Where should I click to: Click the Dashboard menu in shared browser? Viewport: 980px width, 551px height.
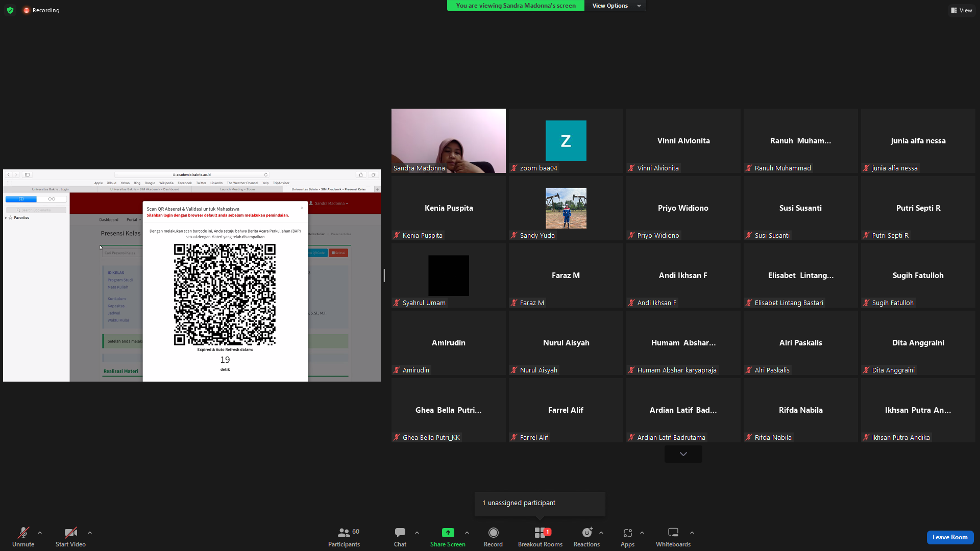(109, 220)
